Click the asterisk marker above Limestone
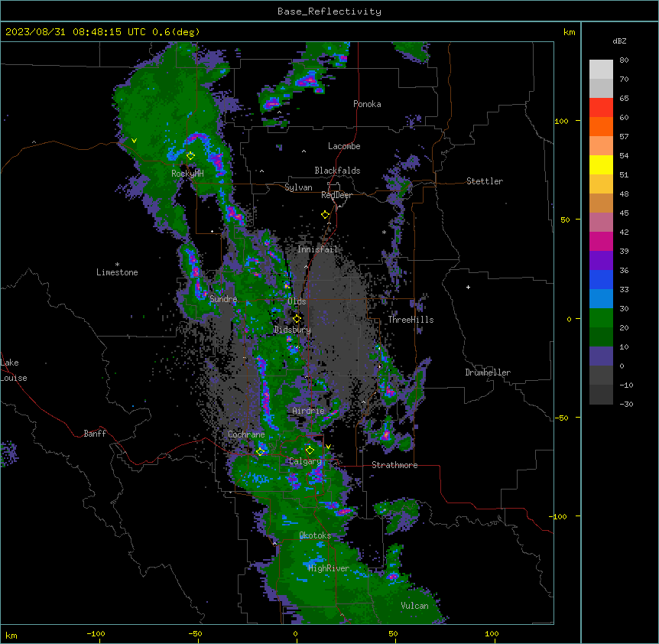 coord(117,265)
